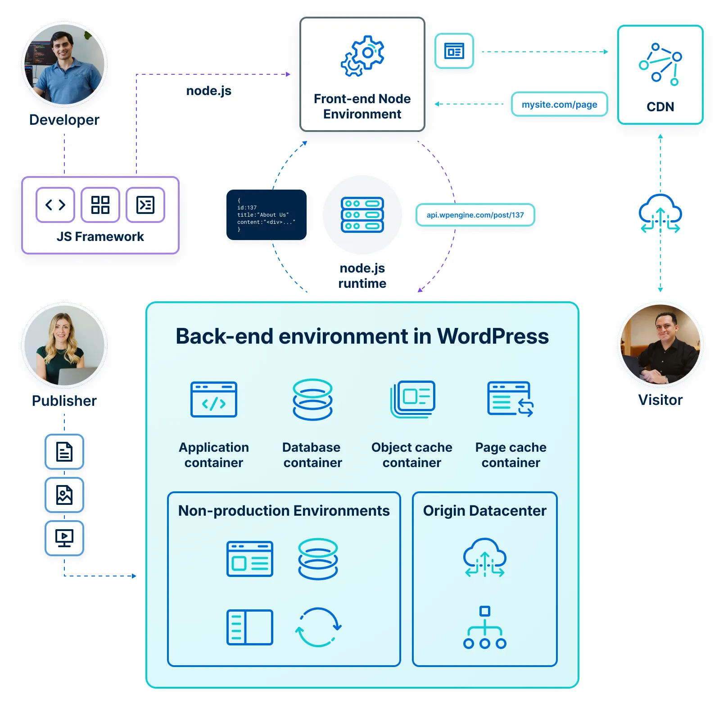This screenshot has height=708, width=728.
Task: Select the code brackets icon in JS Framework
Action: [55, 205]
